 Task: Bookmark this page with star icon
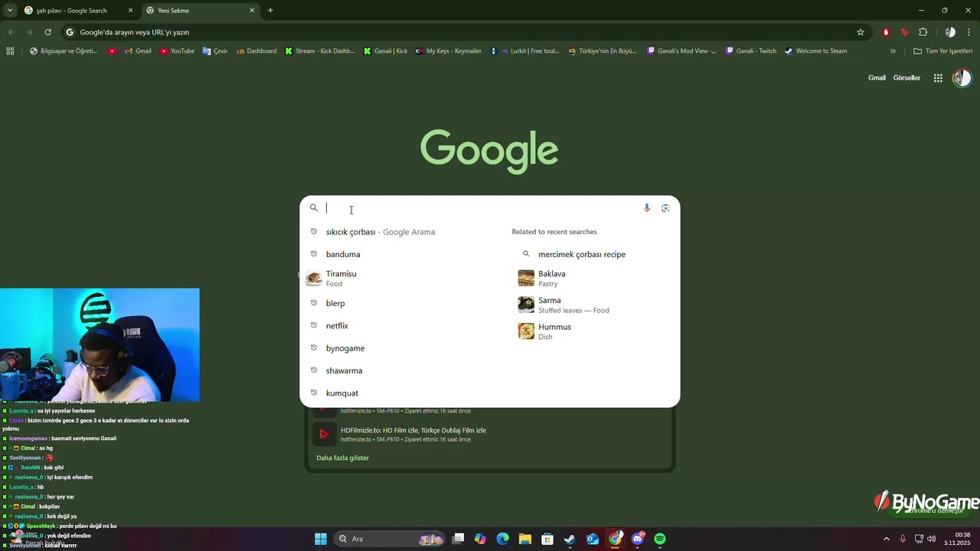[x=861, y=32]
